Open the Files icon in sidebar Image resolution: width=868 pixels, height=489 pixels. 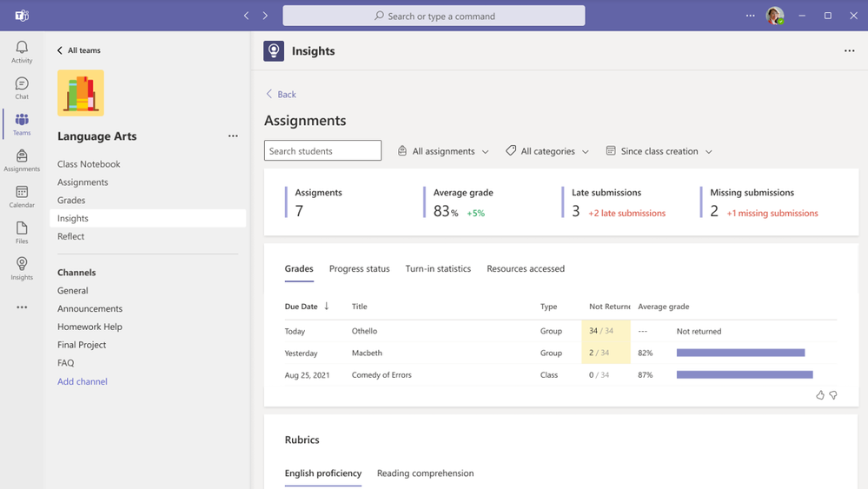click(22, 232)
